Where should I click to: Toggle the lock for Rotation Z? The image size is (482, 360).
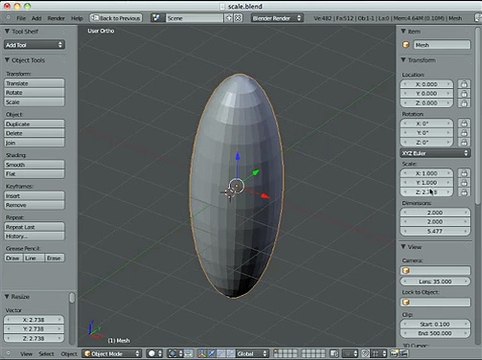464,142
